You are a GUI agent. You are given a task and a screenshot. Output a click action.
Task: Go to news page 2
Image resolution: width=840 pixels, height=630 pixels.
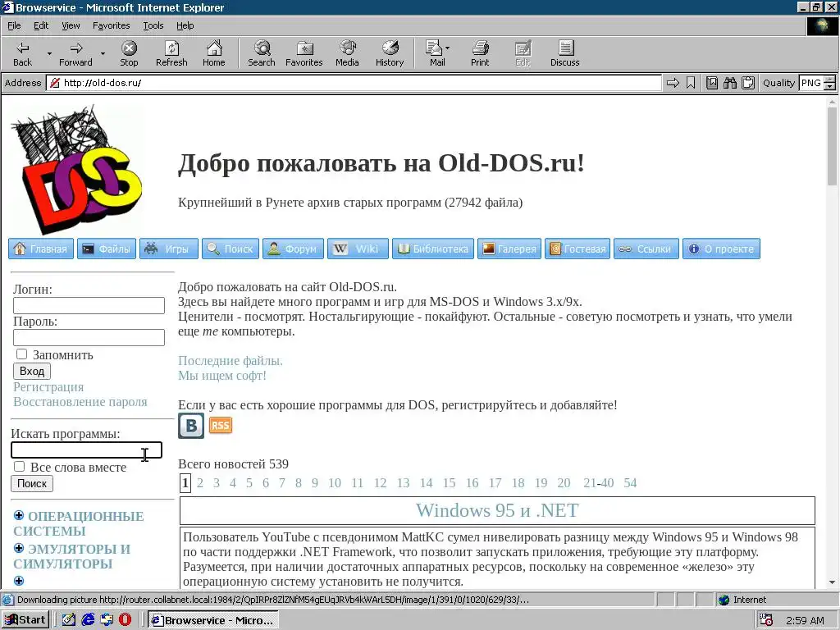pos(200,482)
